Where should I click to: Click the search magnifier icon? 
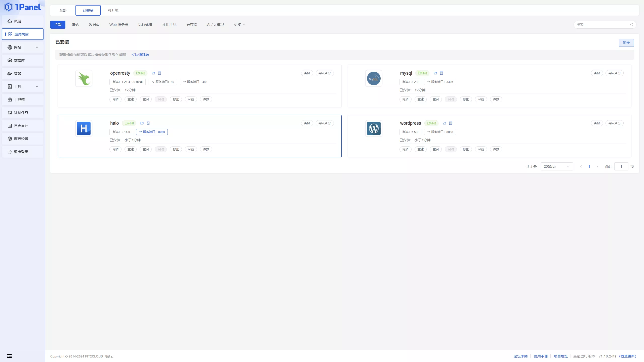[632, 25]
